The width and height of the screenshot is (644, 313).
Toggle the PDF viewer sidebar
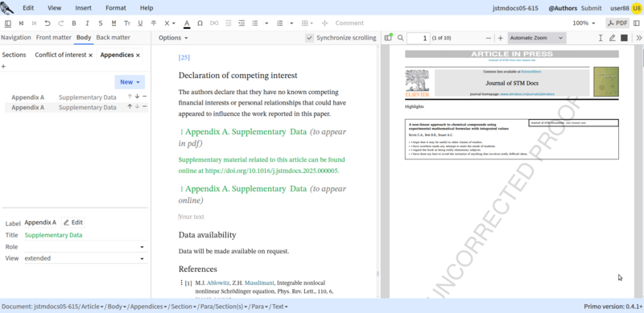pos(388,38)
